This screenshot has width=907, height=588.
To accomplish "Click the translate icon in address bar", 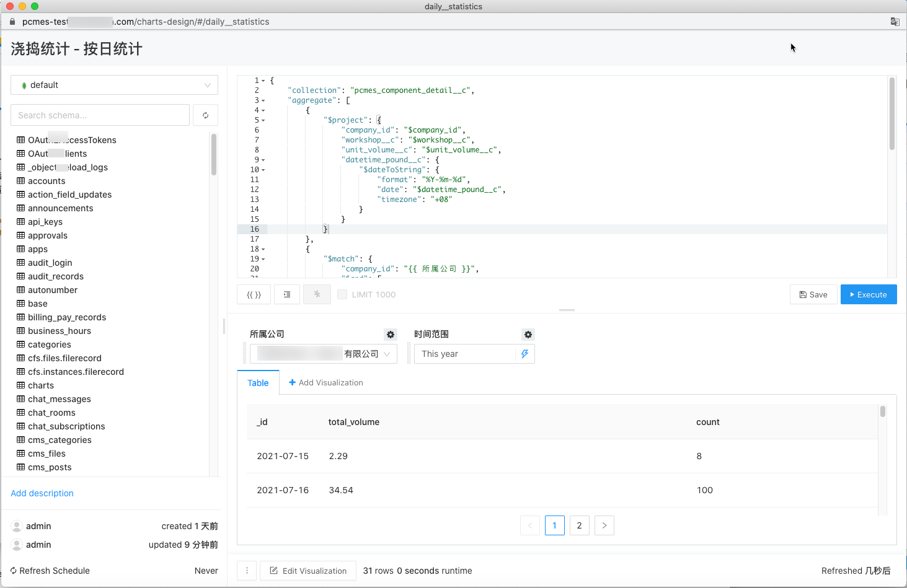I will 895,22.
